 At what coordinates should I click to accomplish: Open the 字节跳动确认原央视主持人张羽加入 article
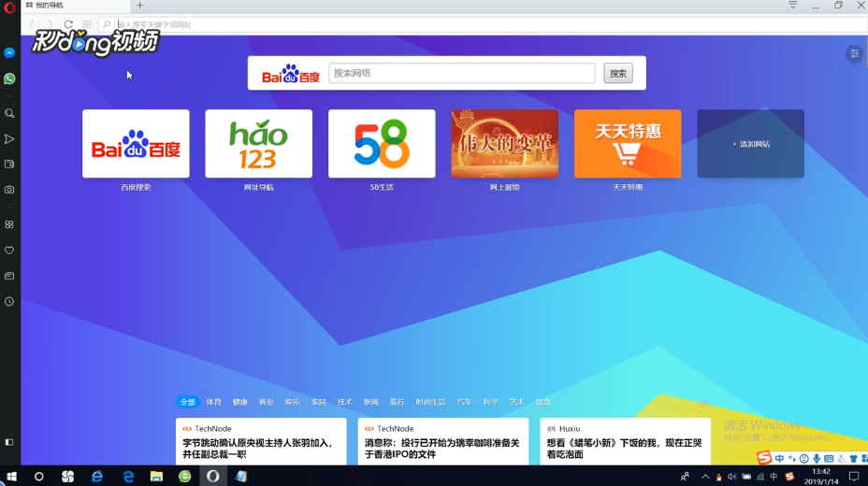click(x=261, y=442)
